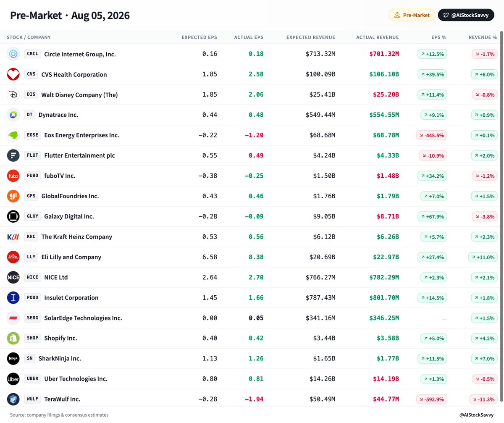Click the SharkNinja logo icon

[13, 358]
